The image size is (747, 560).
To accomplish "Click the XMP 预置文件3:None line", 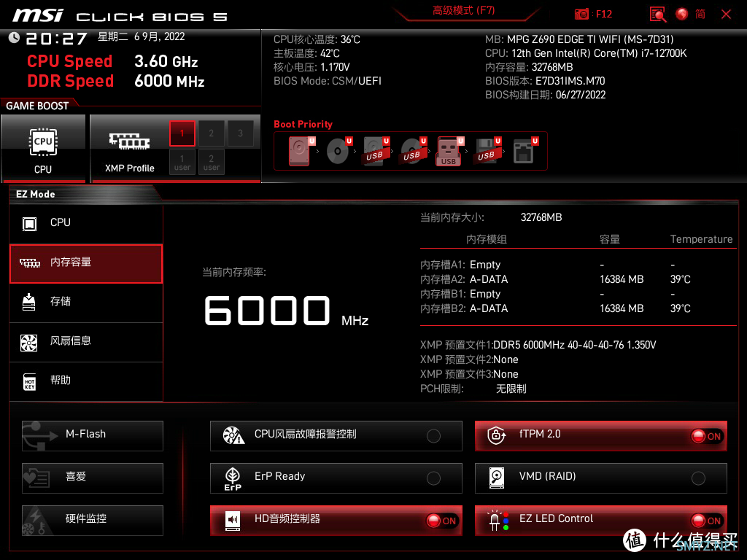I will pos(469,374).
